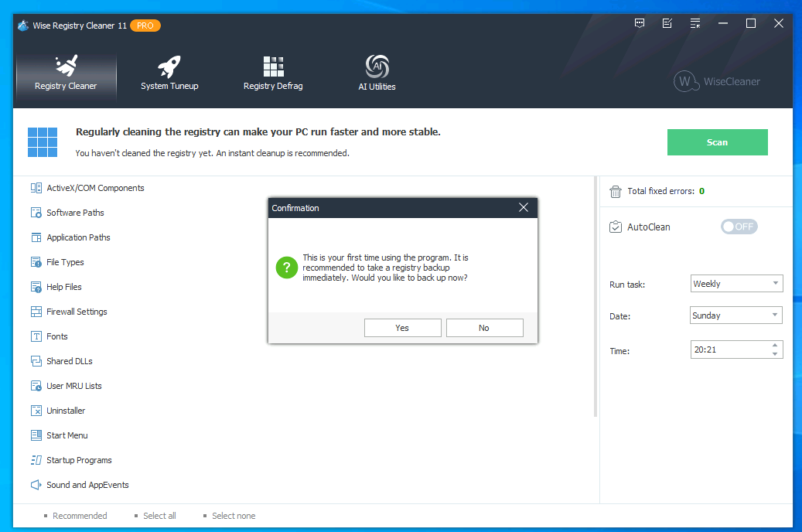
Task: Click the trash icon beside Total fixed errors
Action: pyautogui.click(x=616, y=191)
